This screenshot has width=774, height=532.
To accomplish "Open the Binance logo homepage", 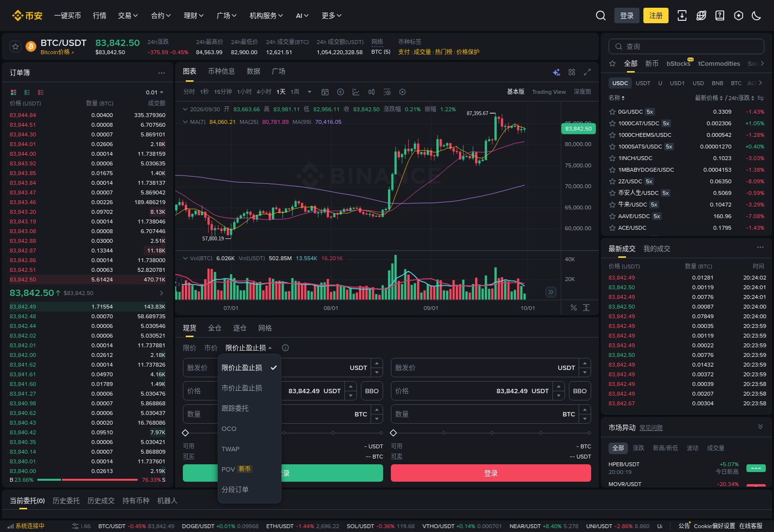I will click(x=27, y=16).
